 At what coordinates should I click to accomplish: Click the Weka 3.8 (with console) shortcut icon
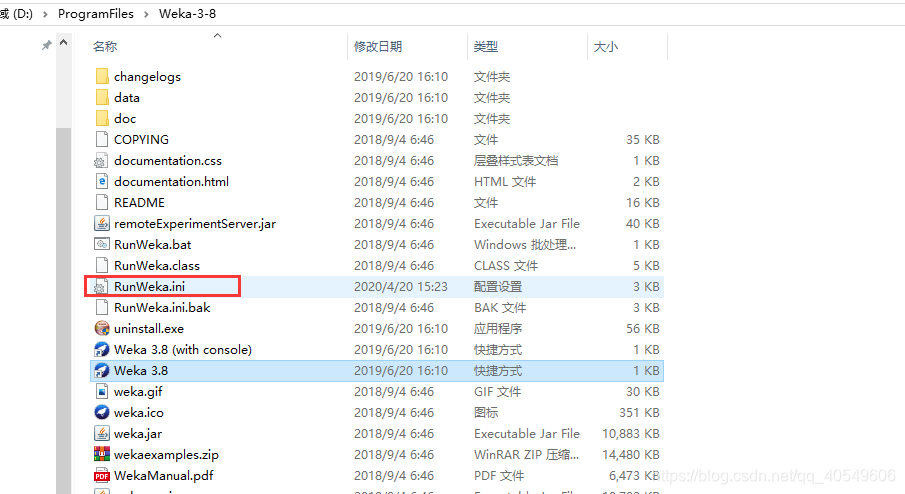click(102, 349)
